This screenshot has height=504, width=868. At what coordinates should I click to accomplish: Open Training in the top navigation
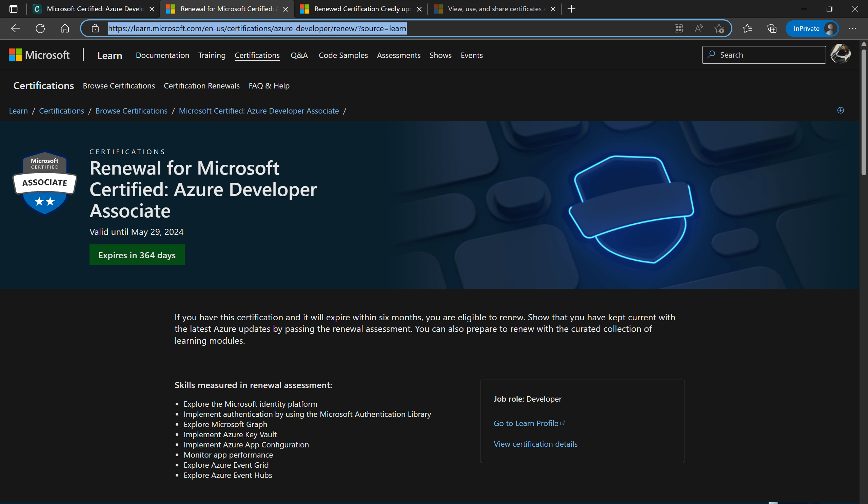pos(212,55)
